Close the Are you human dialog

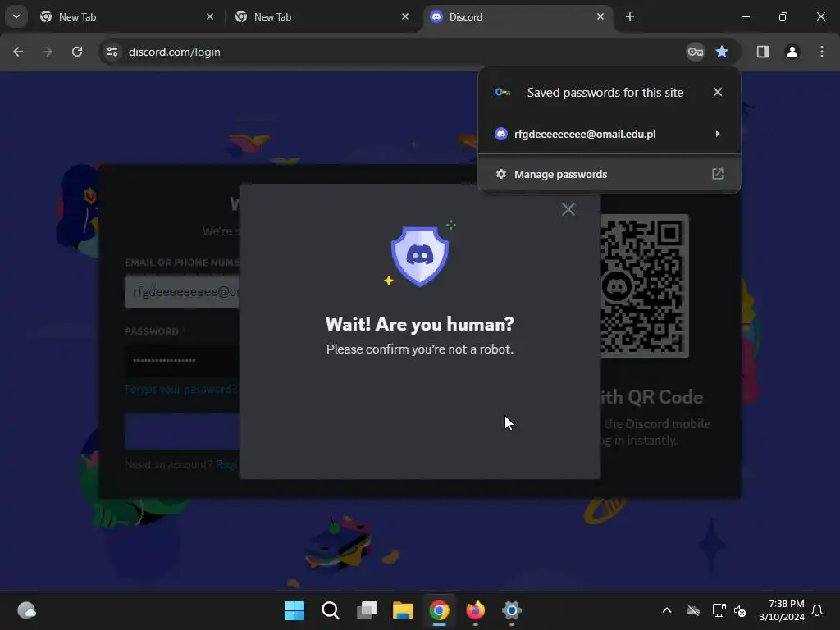pos(568,209)
